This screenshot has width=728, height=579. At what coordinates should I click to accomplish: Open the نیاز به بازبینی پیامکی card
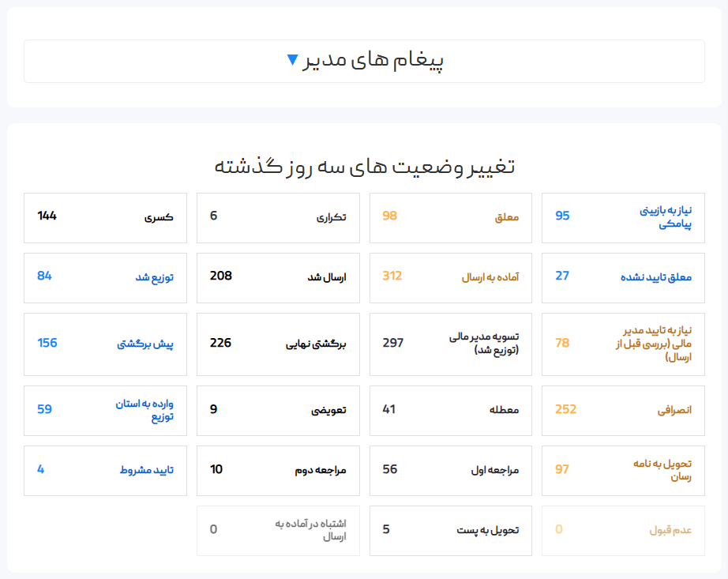pos(623,217)
